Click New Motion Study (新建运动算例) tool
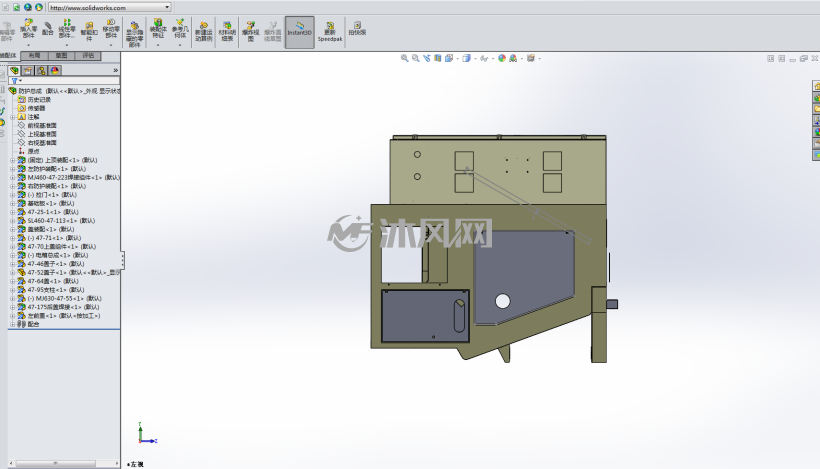The image size is (820, 469). click(x=203, y=31)
